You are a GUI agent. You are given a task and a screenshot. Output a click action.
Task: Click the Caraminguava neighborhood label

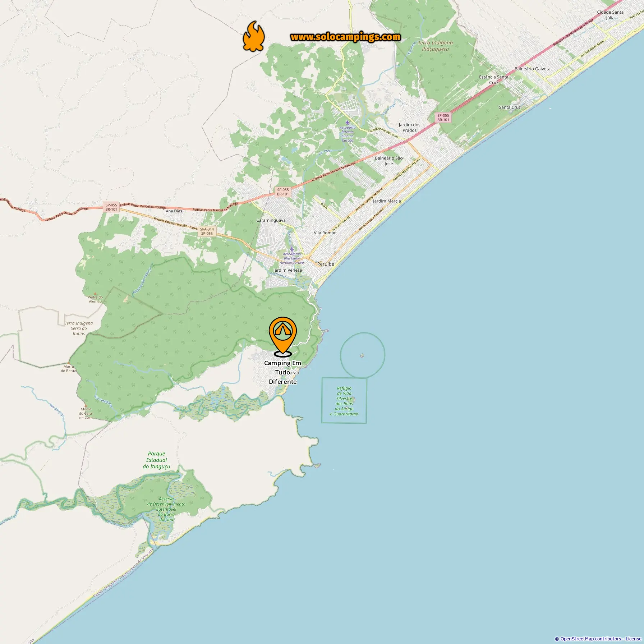click(x=271, y=220)
